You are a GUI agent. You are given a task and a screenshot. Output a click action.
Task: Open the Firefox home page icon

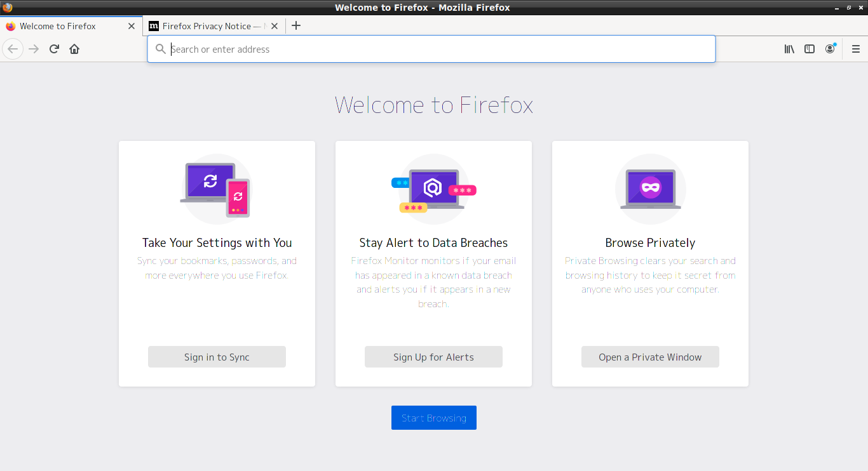tap(74, 49)
